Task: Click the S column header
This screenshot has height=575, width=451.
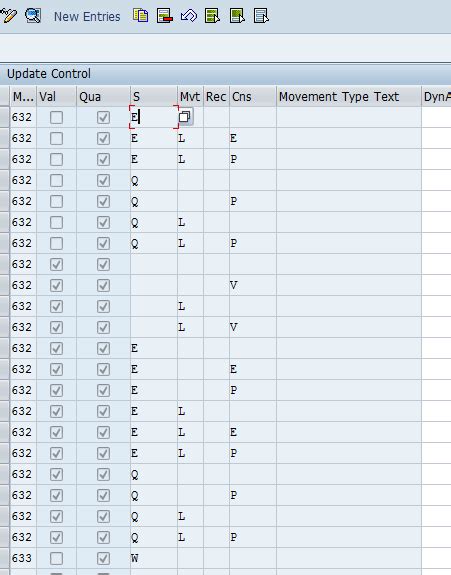Action: [x=154, y=96]
